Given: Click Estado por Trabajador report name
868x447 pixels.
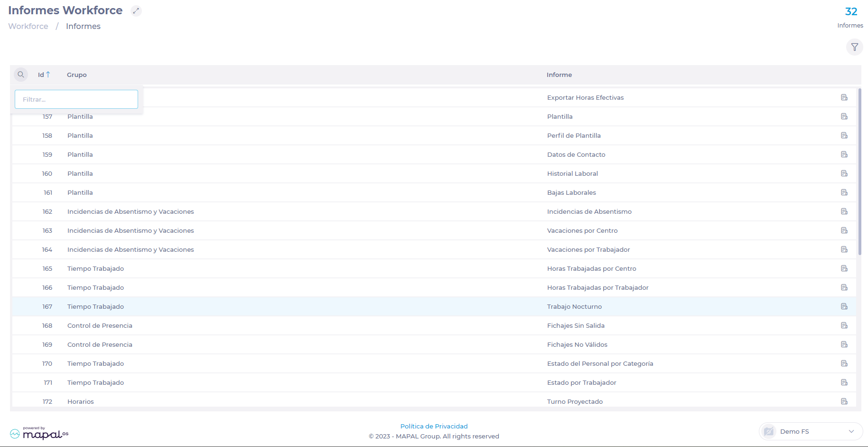Looking at the screenshot, I should pyautogui.click(x=581, y=382).
